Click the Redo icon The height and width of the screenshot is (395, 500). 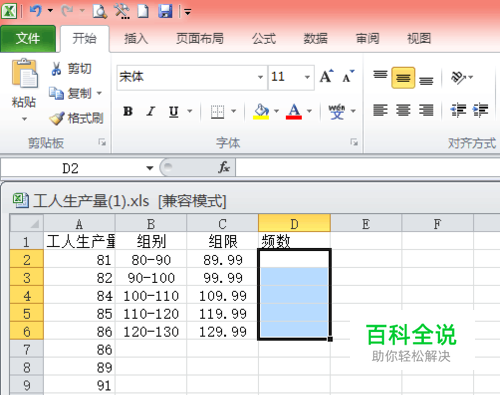tap(67, 11)
